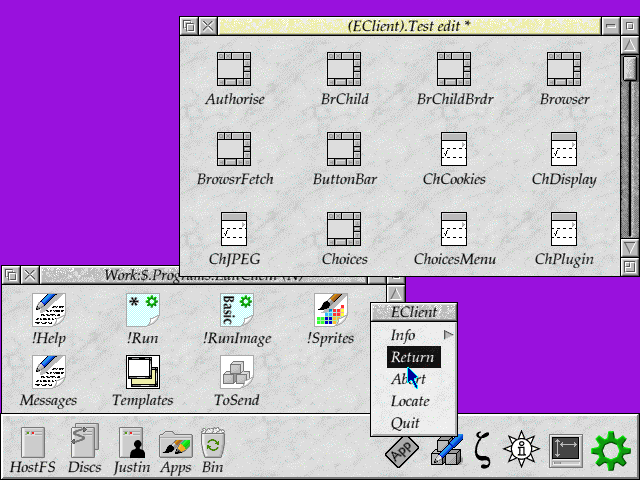Open the HostFS drive on icon bar
This screenshot has width=640, height=480.
coord(34,443)
